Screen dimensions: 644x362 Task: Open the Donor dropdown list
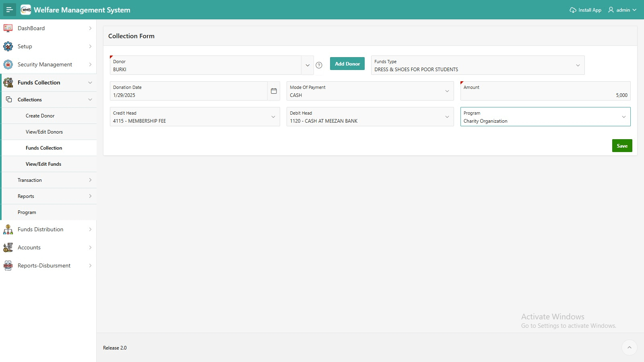308,65
